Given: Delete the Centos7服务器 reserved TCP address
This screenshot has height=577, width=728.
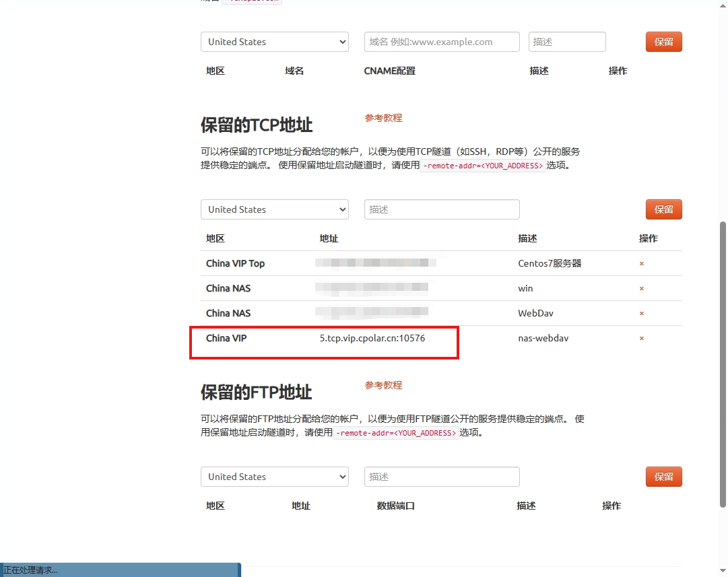Looking at the screenshot, I should [641, 264].
